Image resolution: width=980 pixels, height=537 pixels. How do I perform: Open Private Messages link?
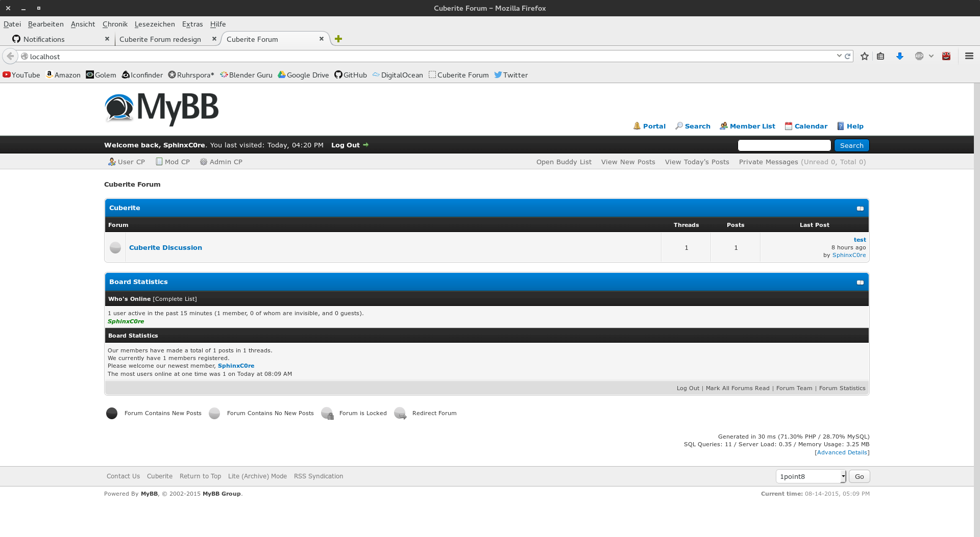769,162
